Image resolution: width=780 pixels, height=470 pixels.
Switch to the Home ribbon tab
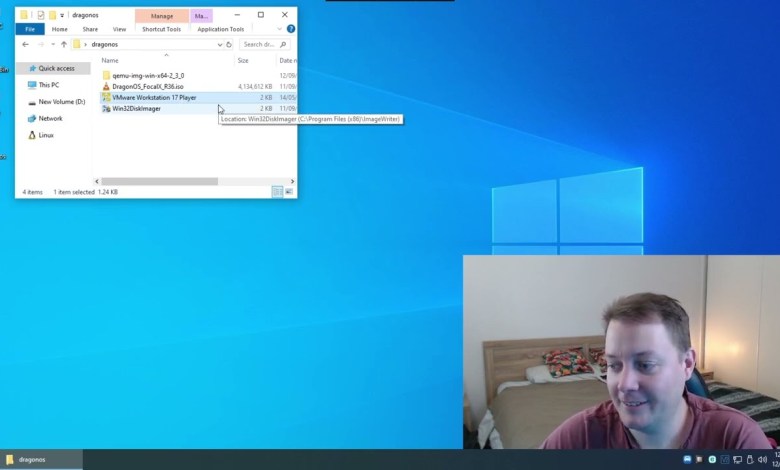[60, 29]
